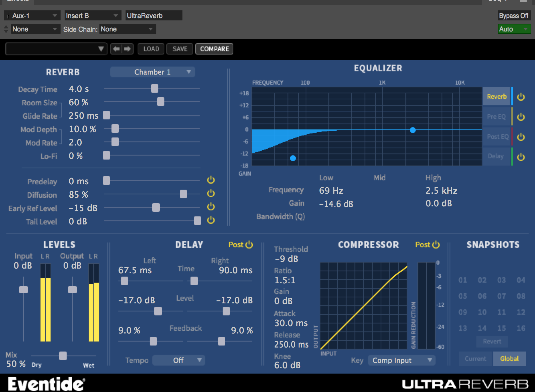Open the preset name dropdown
Image resolution: width=535 pixels, height=392 pixels.
56,49
